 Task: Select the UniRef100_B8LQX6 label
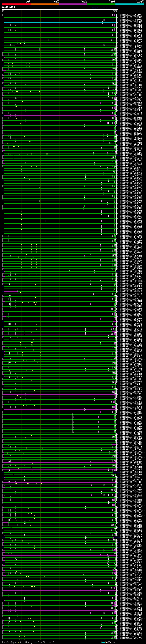pyautogui.click(x=131, y=90)
